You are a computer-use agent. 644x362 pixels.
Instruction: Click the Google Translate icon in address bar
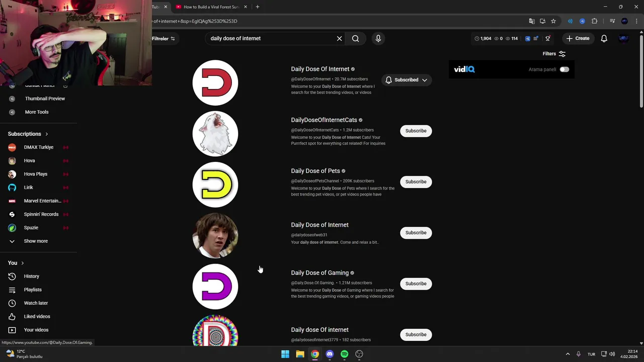(532, 21)
